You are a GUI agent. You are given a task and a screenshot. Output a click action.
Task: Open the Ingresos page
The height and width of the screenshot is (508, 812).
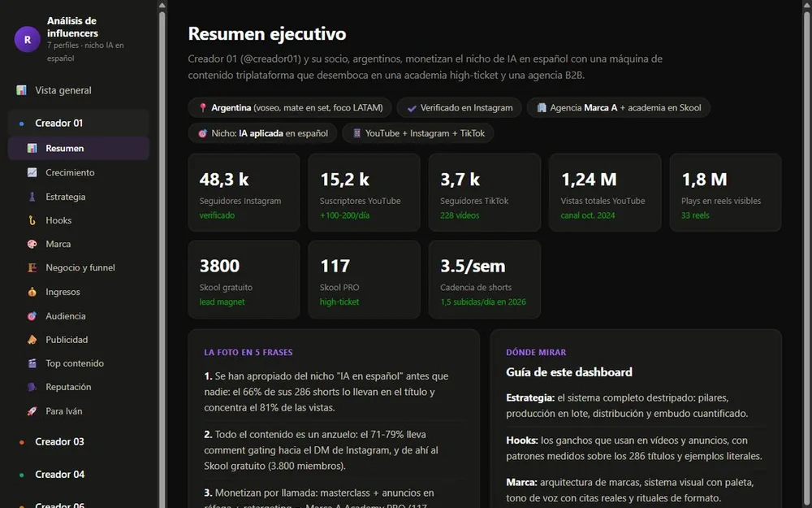(79, 292)
